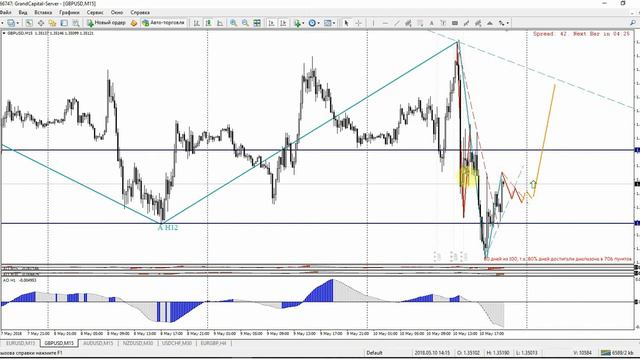Image resolution: width=640 pixels, height=360 pixels.
Task: Click the gold MetaEditor icon
Action: [133, 23]
